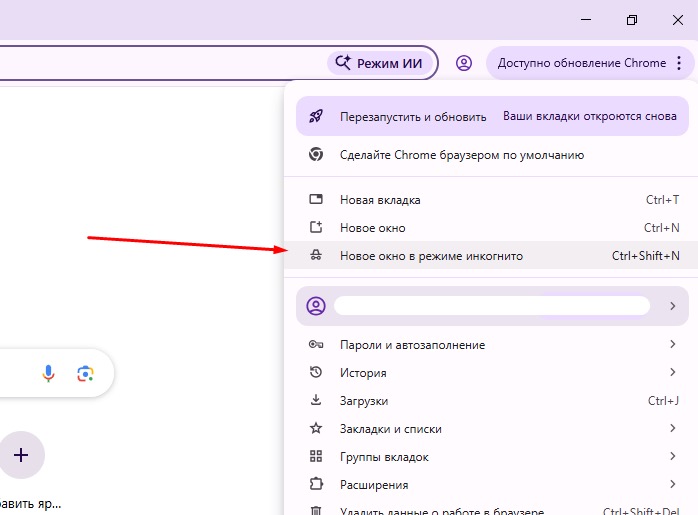Screen dimensions: 698x515
Task: Expand the Группы вкладок submenu arrow
Action: coord(673,457)
